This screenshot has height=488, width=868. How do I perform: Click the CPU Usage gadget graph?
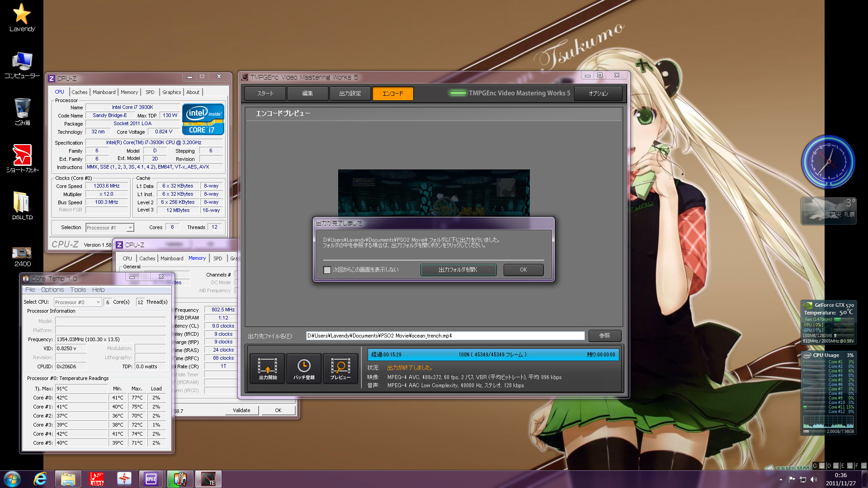coord(828,422)
